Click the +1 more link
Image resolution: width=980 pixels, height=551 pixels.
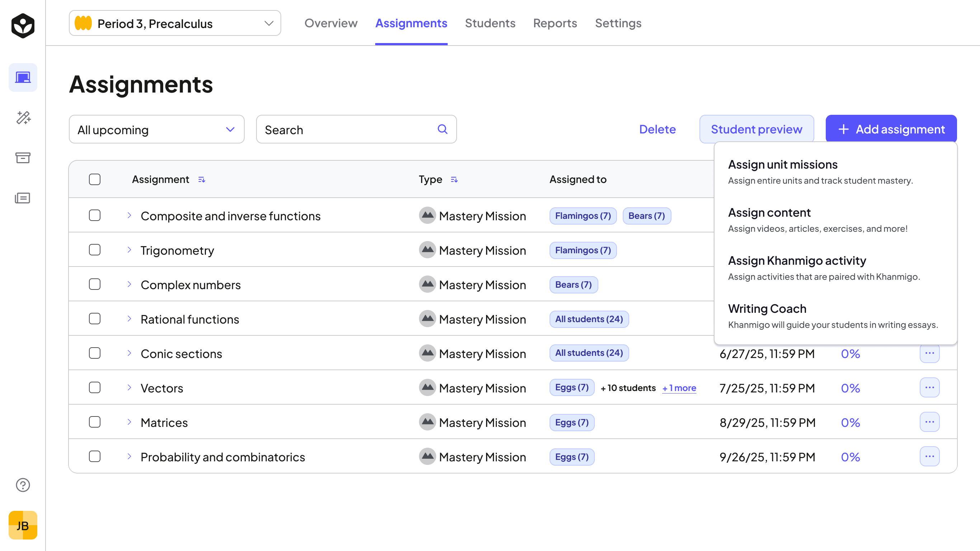679,388
